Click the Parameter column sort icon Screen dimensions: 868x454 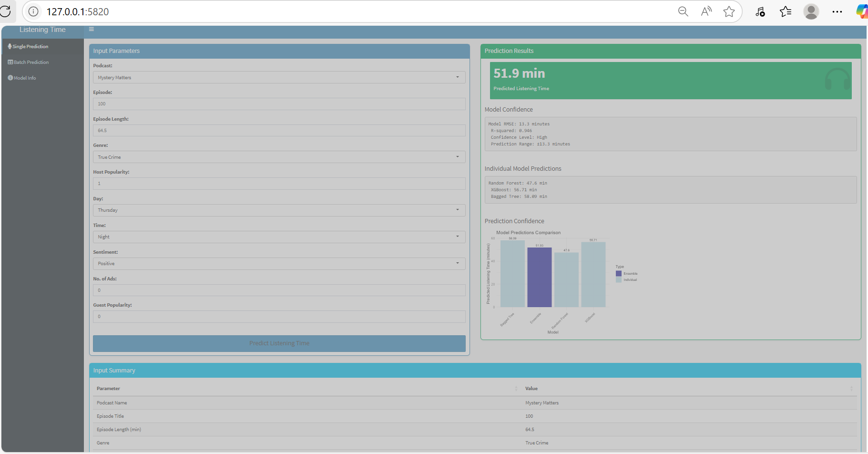point(516,389)
